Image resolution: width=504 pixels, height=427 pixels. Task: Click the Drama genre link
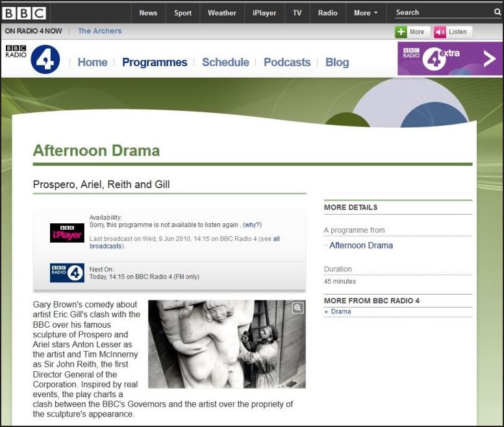341,311
